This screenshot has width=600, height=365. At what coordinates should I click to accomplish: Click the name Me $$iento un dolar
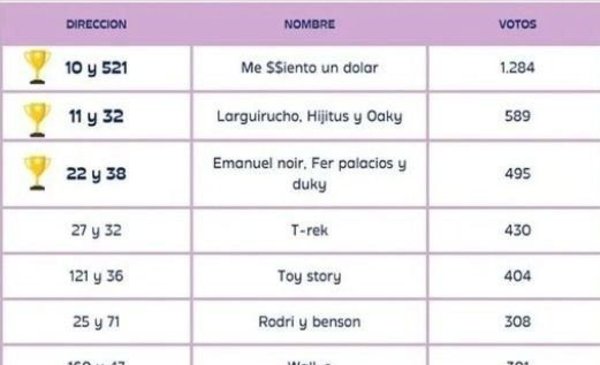click(x=310, y=68)
